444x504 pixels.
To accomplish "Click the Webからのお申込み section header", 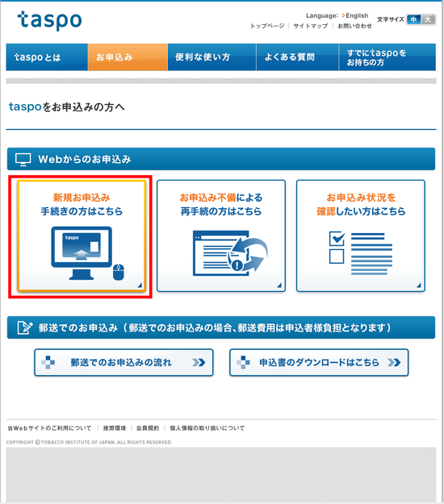I will tap(221, 159).
